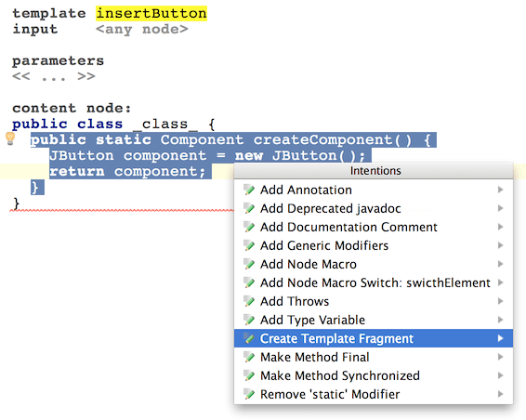The image size is (526, 420).
Task: Apply Make Method Final intention
Action: point(374,357)
